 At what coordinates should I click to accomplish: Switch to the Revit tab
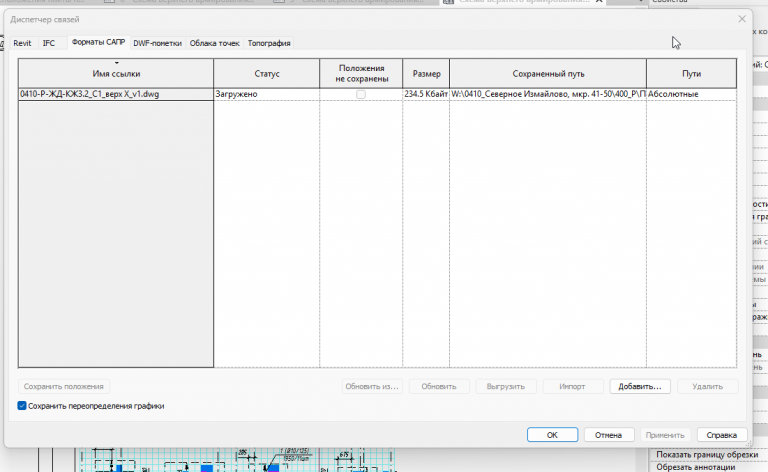coord(22,43)
